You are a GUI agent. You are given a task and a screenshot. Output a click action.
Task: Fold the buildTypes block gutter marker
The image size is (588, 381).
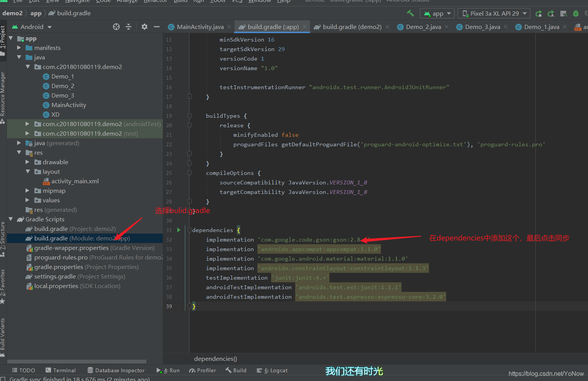189,115
